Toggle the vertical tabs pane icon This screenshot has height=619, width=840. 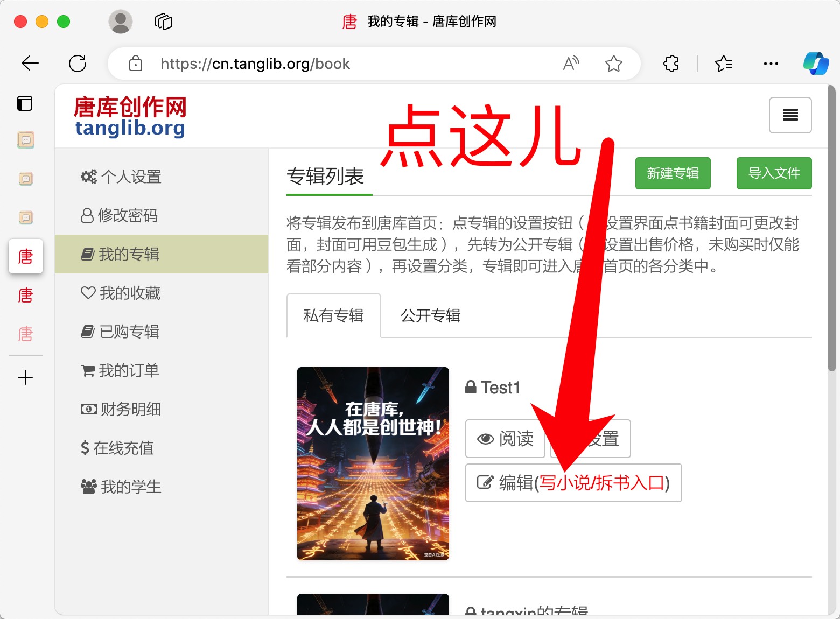pyautogui.click(x=25, y=103)
